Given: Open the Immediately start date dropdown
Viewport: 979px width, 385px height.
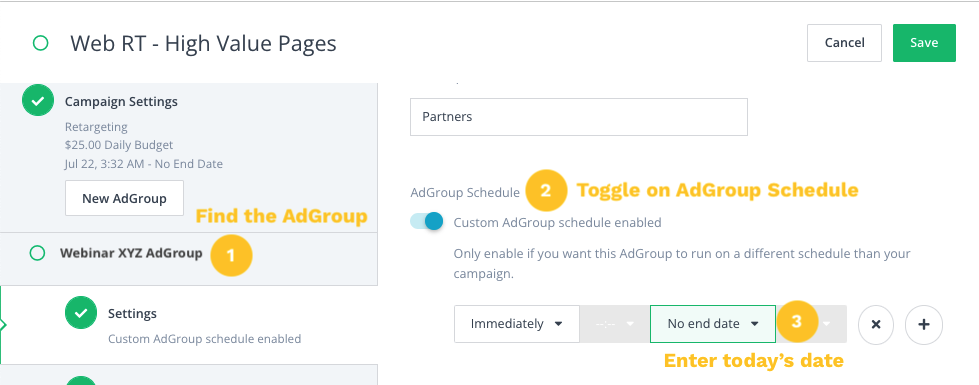Looking at the screenshot, I should click(x=517, y=324).
